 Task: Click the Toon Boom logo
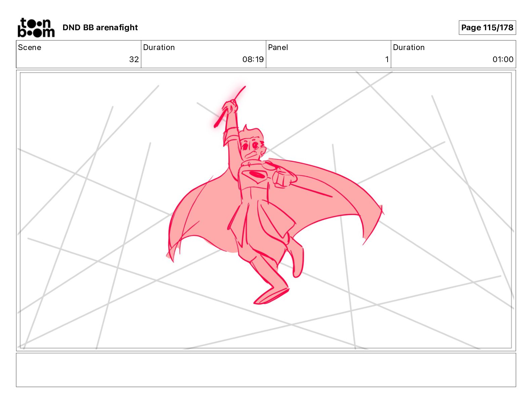click(36, 28)
